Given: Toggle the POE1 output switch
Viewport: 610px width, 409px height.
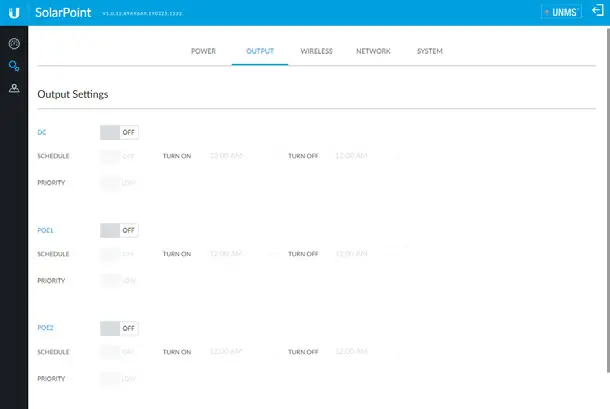Looking at the screenshot, I should pos(119,230).
